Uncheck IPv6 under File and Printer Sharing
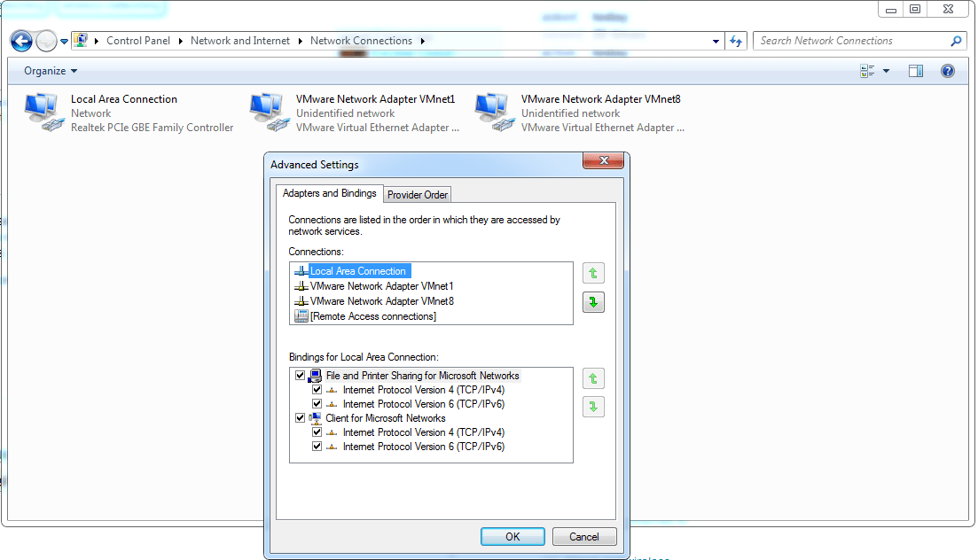978x560 pixels. pyautogui.click(x=317, y=404)
